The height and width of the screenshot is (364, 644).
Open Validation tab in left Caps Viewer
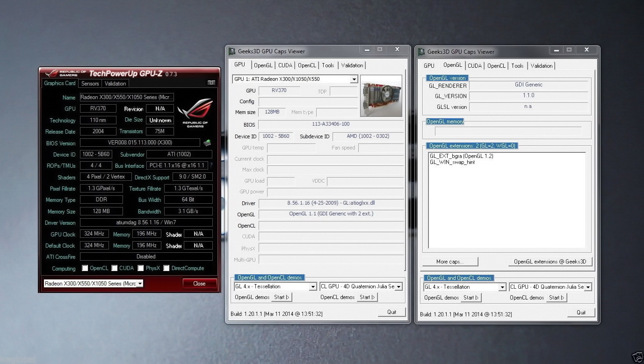(352, 65)
